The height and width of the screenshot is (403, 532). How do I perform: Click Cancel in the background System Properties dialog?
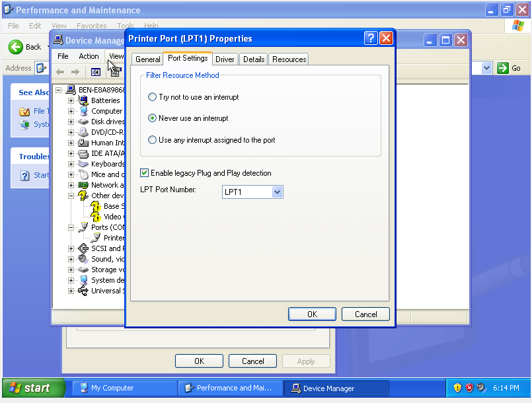(252, 361)
